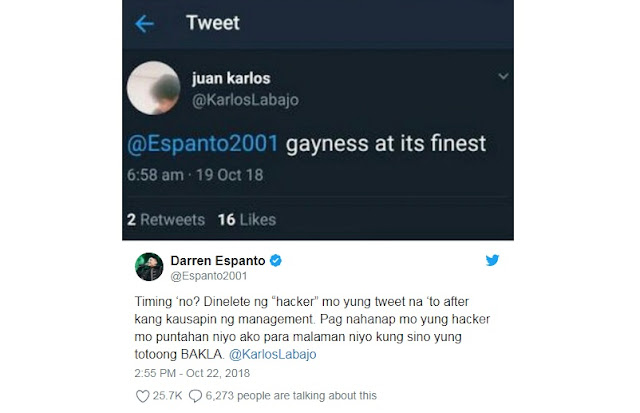
Task: Like the tweet with the heart icon
Action: coord(142,396)
